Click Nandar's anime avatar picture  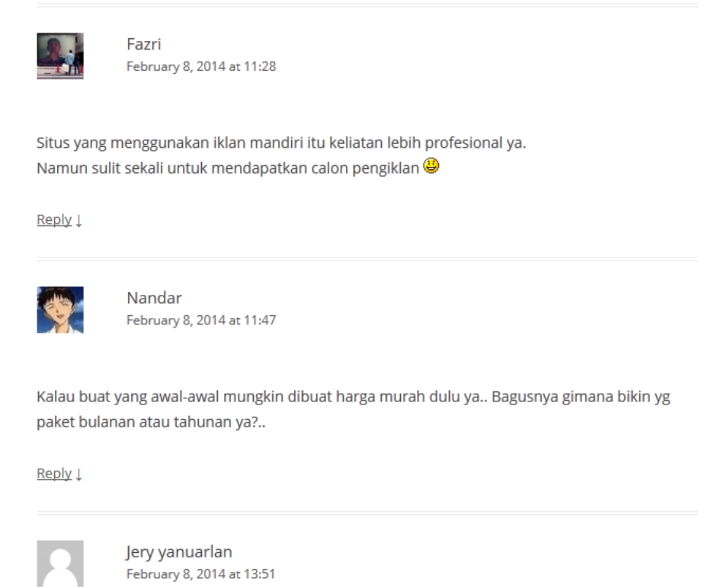coord(60,310)
